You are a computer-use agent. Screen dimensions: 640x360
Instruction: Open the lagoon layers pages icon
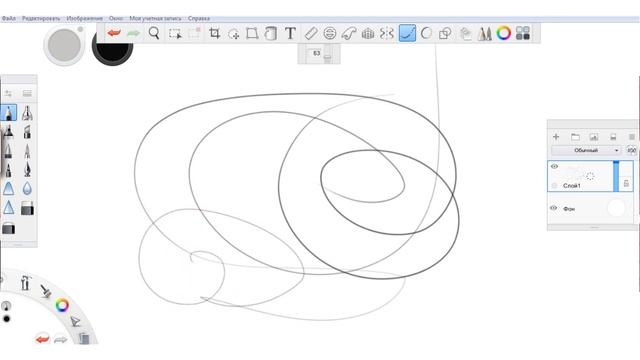click(84, 338)
